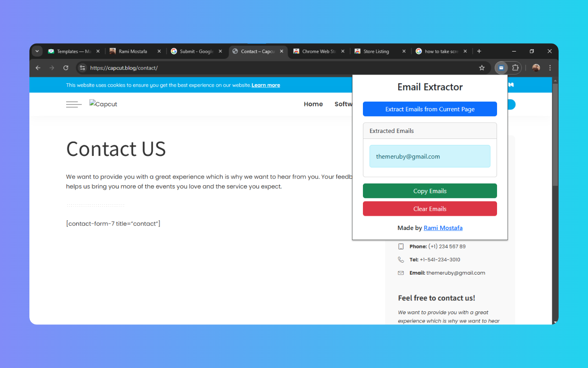Screen dimensions: 588x368
Task: Select the Home menu item
Action: [x=313, y=104]
